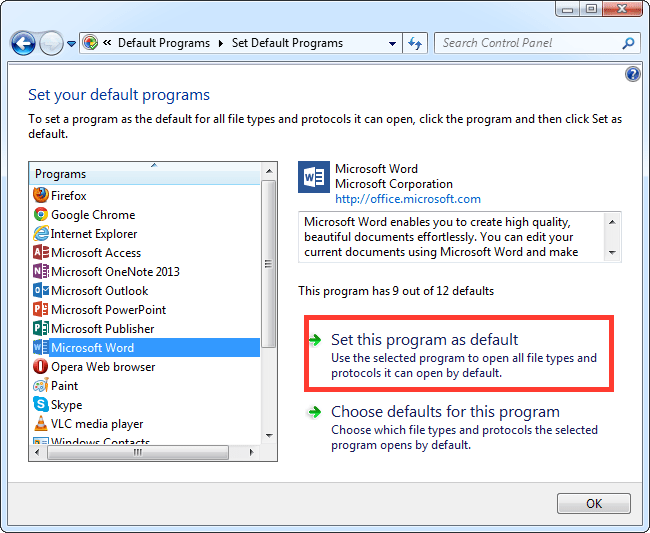Select Microsoft Access text row
Screen dimensions: 650x533
point(96,253)
